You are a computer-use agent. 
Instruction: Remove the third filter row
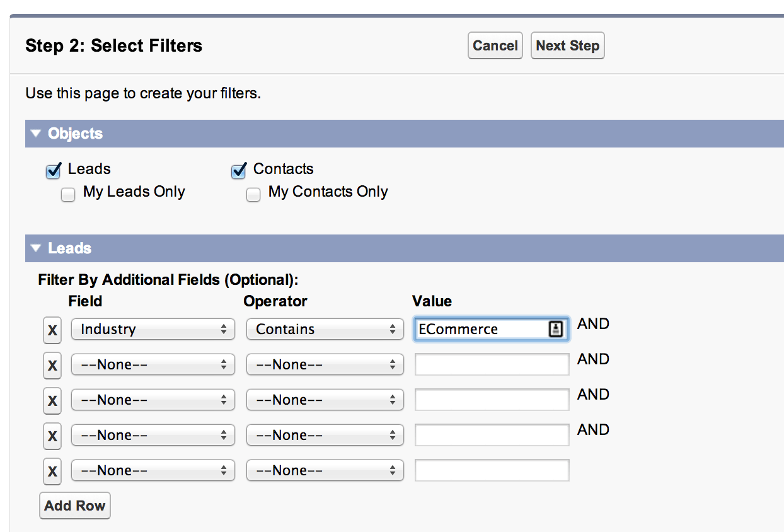coord(52,400)
